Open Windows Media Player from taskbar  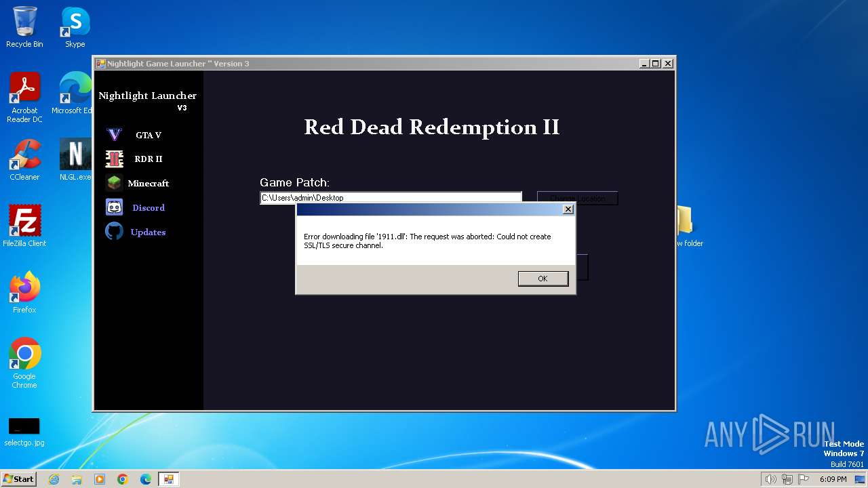pyautogui.click(x=100, y=479)
